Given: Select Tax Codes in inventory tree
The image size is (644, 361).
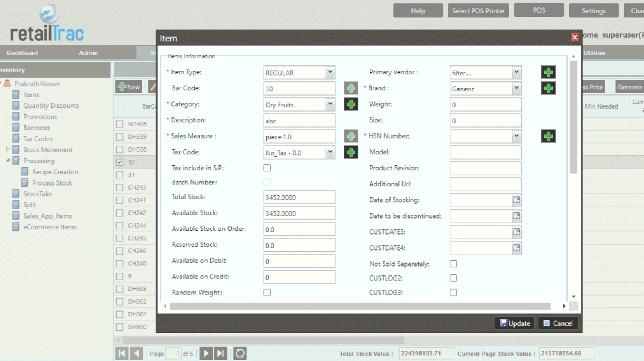Looking at the screenshot, I should [x=38, y=139].
